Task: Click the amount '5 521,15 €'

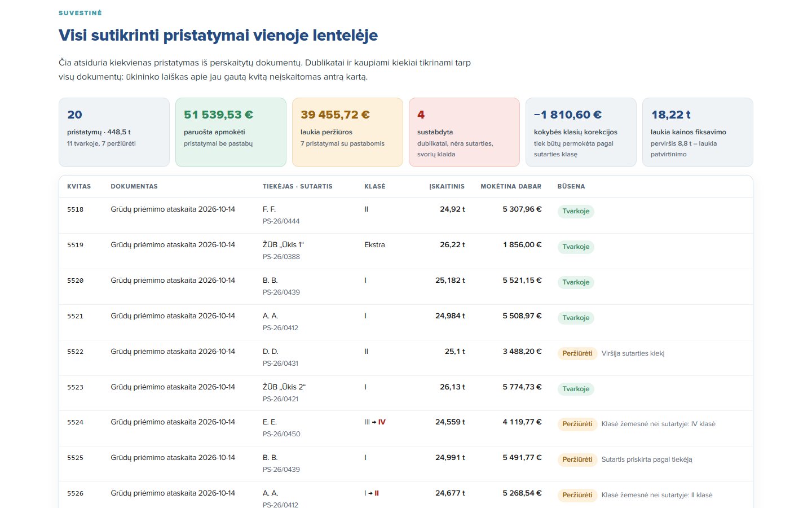Action: [522, 281]
